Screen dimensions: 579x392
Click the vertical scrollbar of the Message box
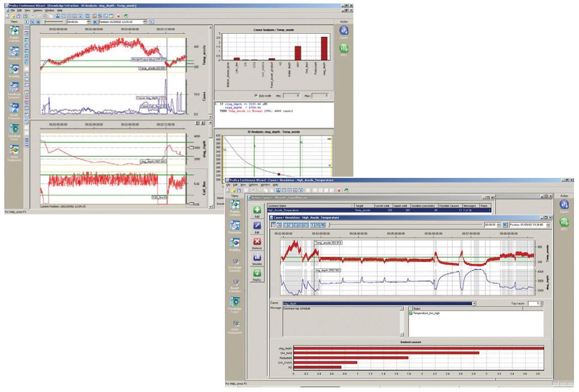(x=402, y=321)
